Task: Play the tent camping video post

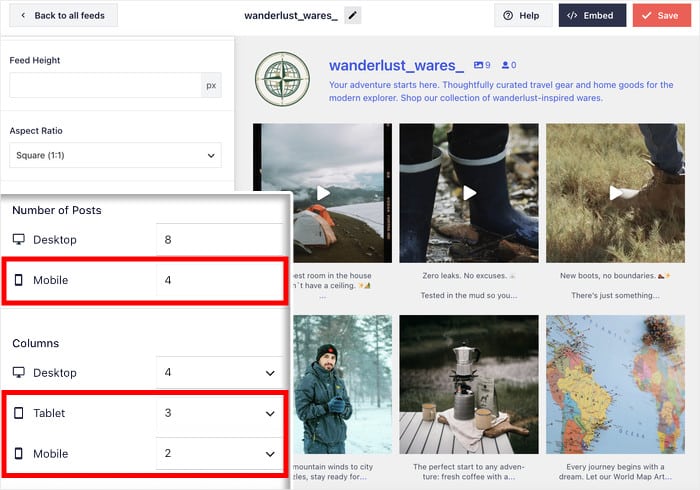Action: pos(323,193)
